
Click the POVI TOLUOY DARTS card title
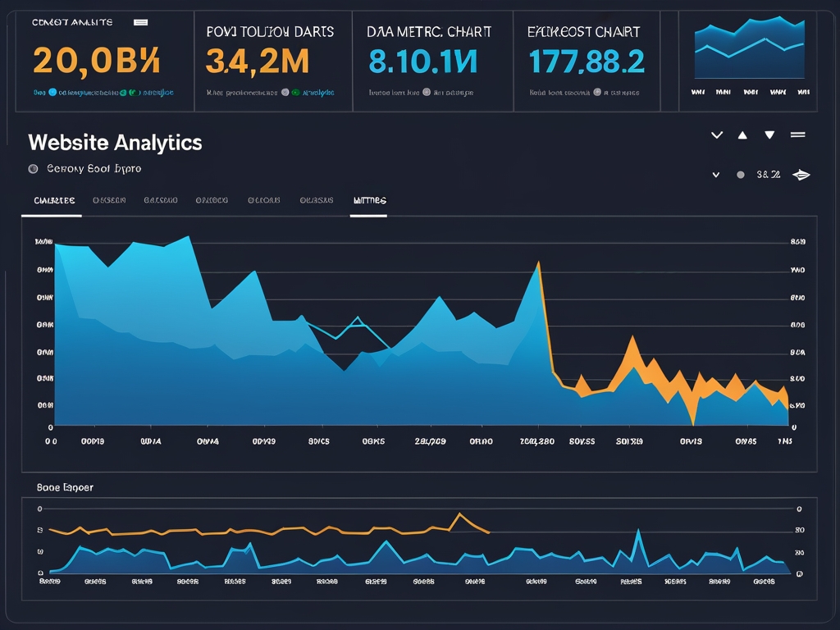coord(270,32)
